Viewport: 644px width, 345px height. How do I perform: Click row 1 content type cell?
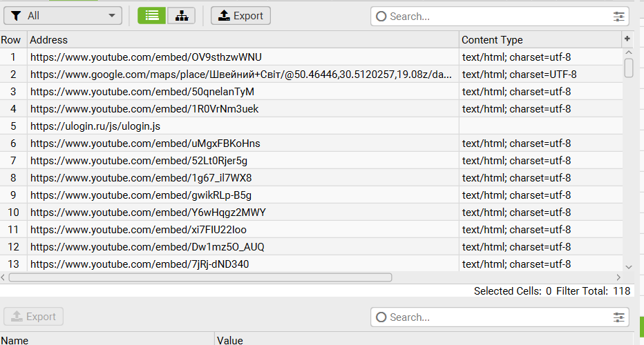540,57
